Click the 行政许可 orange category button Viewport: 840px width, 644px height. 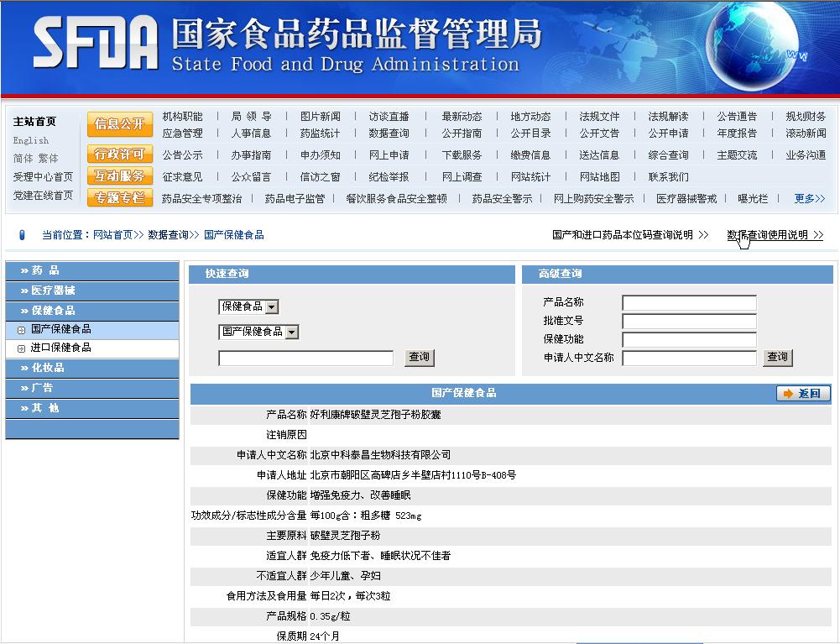point(119,154)
